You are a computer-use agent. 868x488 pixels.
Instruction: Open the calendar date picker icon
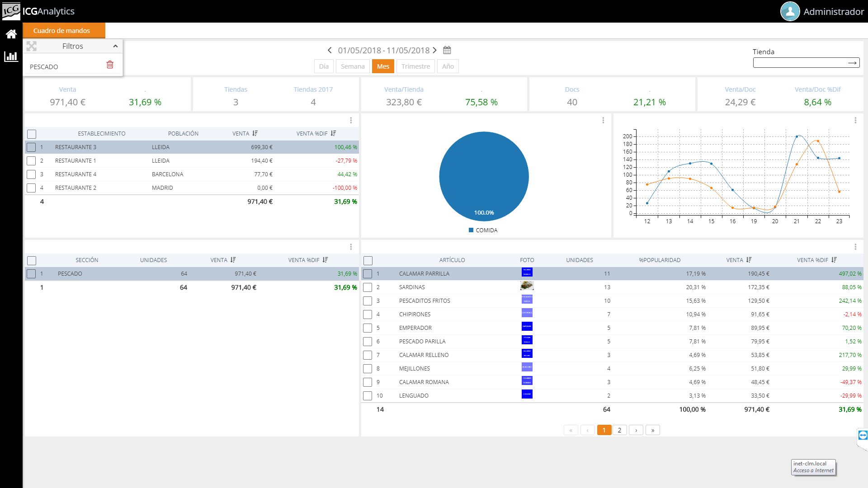tap(447, 50)
